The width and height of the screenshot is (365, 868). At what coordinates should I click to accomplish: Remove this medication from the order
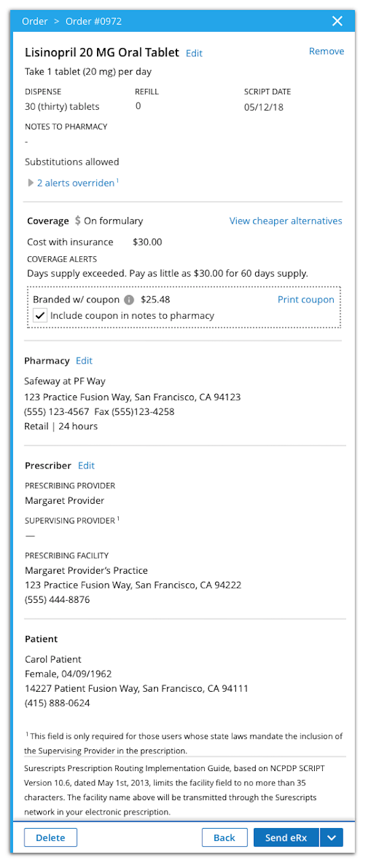click(326, 52)
